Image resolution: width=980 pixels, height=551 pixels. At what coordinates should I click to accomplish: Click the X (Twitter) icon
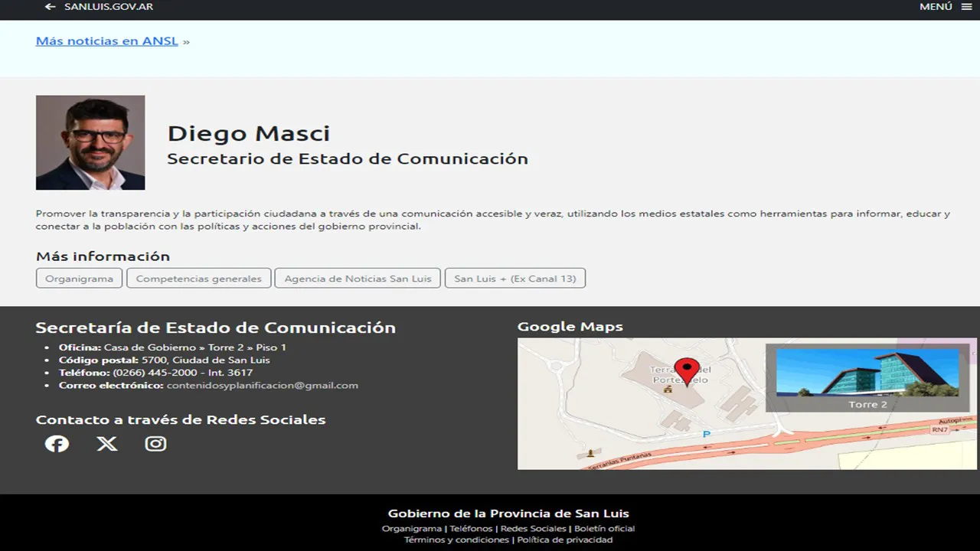tap(106, 444)
